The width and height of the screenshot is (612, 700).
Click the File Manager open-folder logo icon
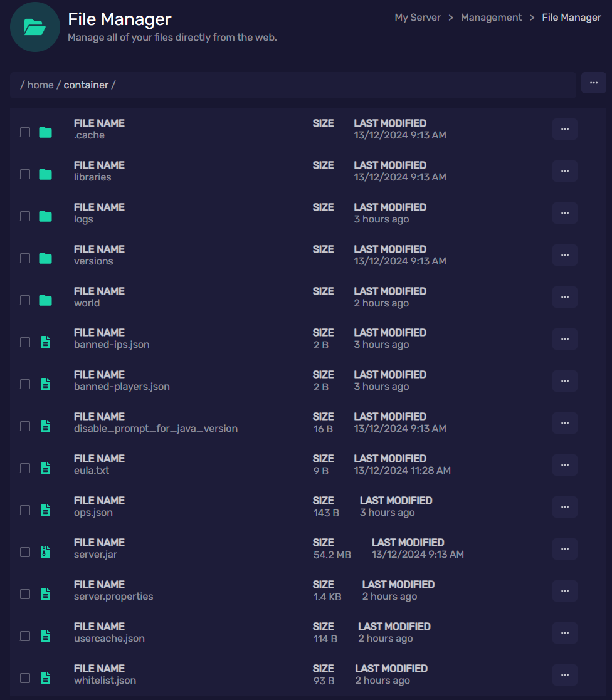point(35,27)
